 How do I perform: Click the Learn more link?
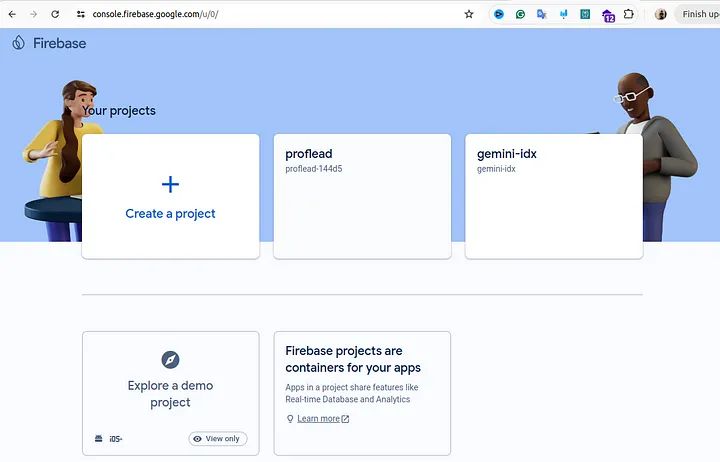pos(318,419)
